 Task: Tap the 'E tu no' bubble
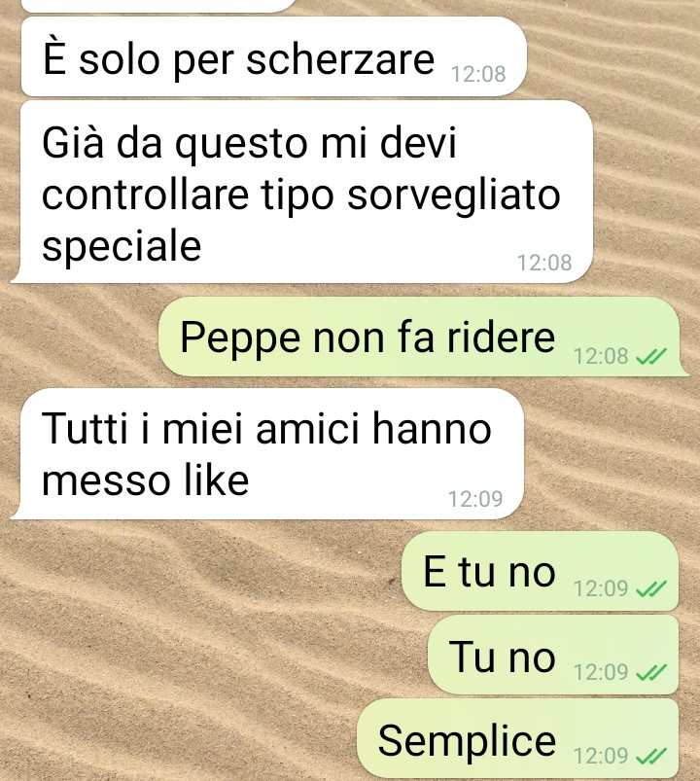[x=541, y=571]
